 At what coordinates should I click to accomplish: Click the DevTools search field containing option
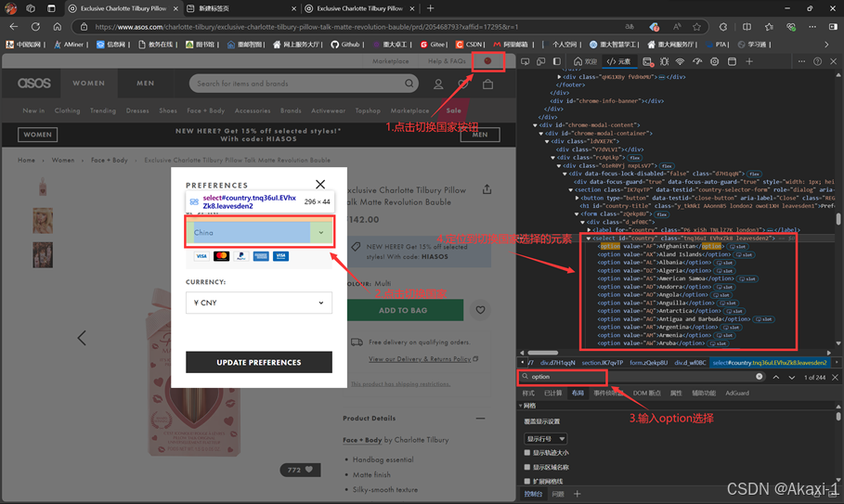[643, 377]
